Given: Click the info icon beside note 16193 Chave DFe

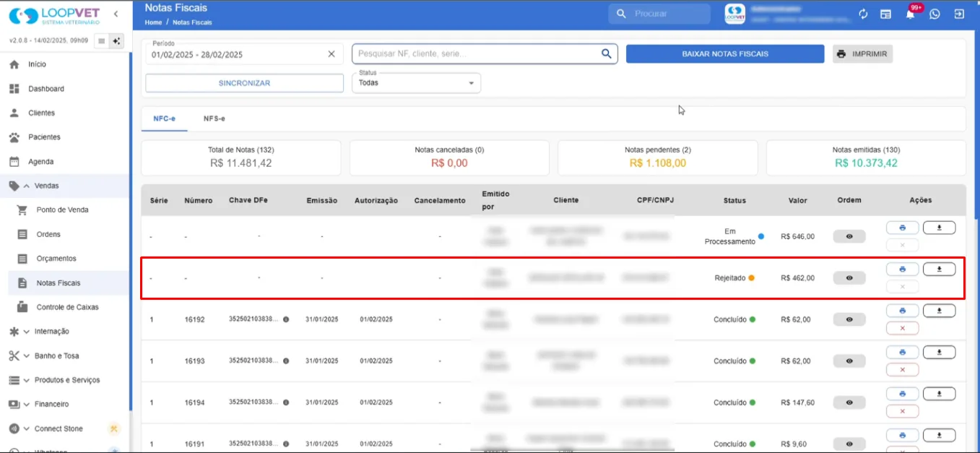Looking at the screenshot, I should point(286,361).
